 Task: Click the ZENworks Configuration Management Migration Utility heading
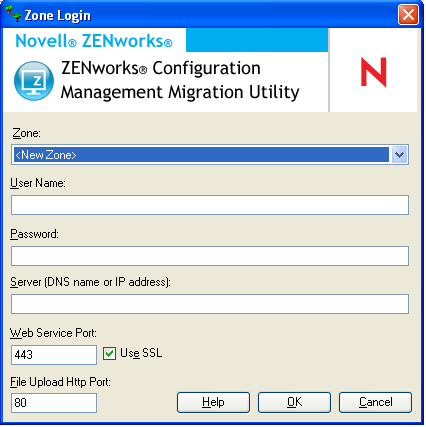click(180, 80)
